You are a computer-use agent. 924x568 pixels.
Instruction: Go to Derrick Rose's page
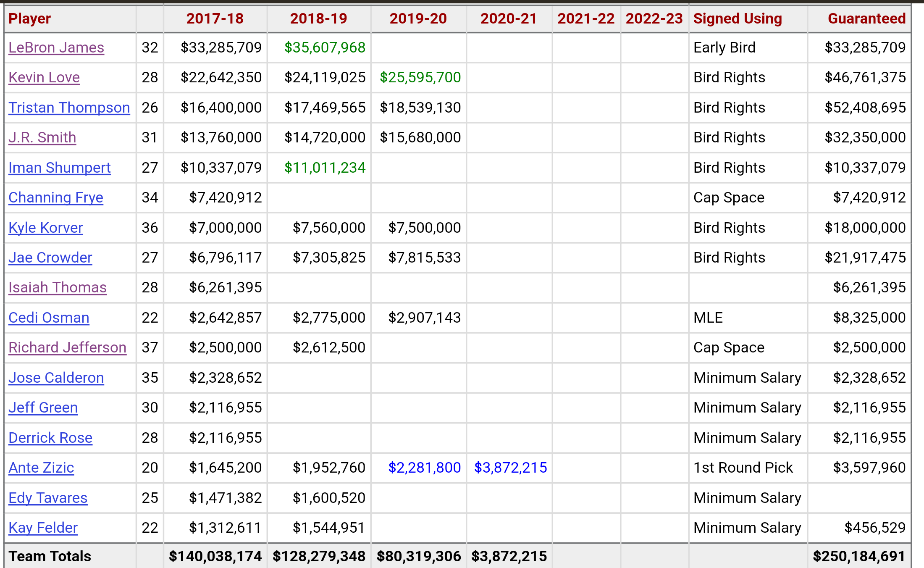pos(50,438)
